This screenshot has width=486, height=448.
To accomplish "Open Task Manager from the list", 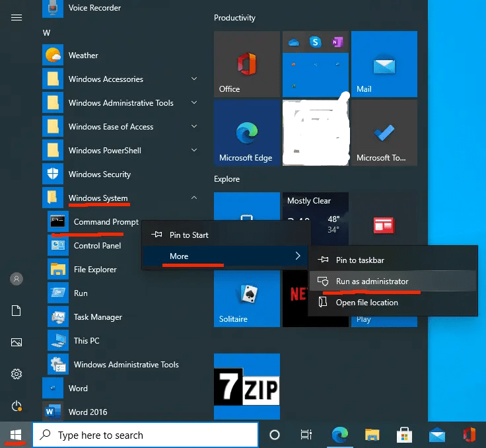I will (x=98, y=317).
